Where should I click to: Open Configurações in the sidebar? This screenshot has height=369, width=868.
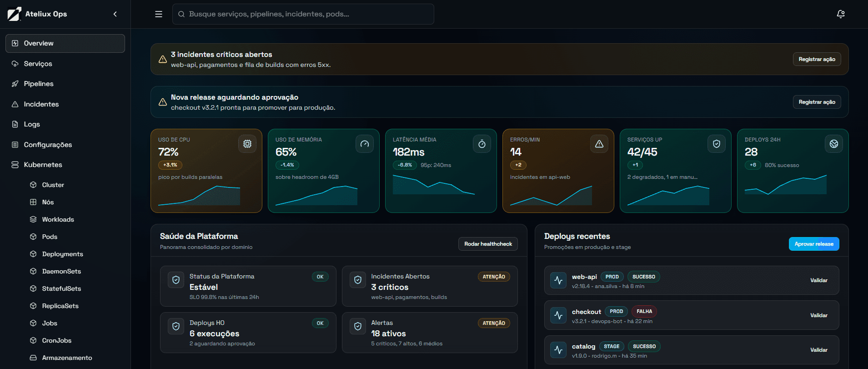coord(65,145)
